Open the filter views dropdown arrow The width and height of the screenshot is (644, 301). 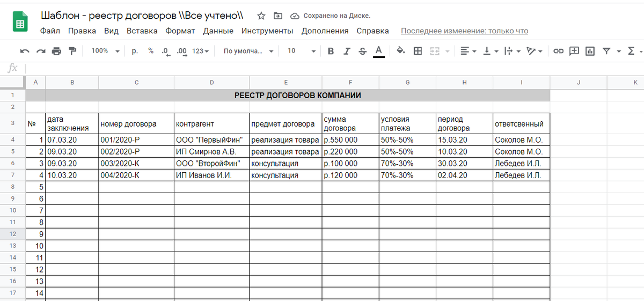coord(619,52)
